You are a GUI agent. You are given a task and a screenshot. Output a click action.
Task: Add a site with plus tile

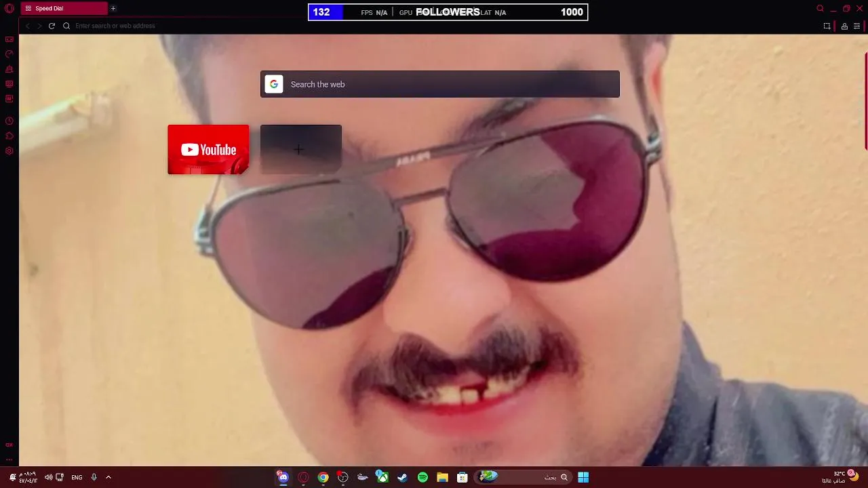pos(301,149)
